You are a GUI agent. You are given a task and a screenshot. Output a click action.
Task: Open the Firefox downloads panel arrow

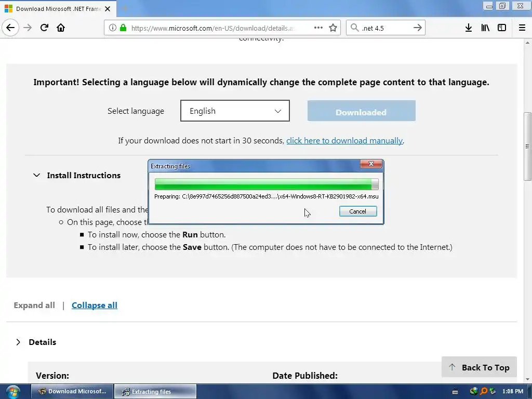point(469,28)
